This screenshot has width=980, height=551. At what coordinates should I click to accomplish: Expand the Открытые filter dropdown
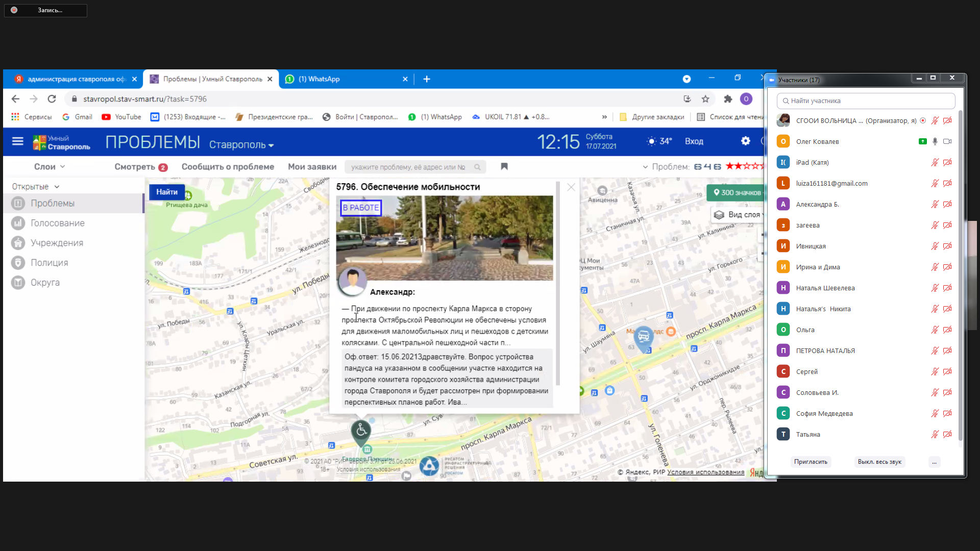36,187
